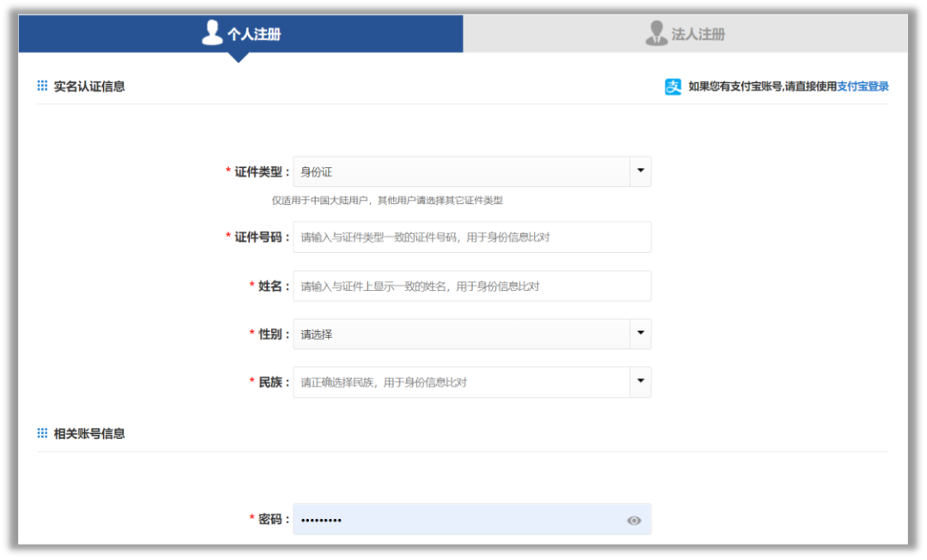Image resolution: width=927 pixels, height=560 pixels.
Task: Click grid icon beside 实名认证信息 heading
Action: click(x=42, y=86)
